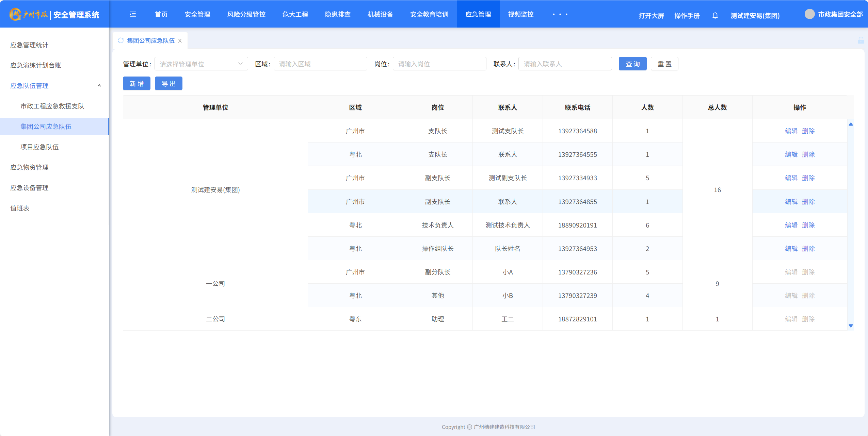Switch to the 视频监控 top menu

(x=520, y=14)
